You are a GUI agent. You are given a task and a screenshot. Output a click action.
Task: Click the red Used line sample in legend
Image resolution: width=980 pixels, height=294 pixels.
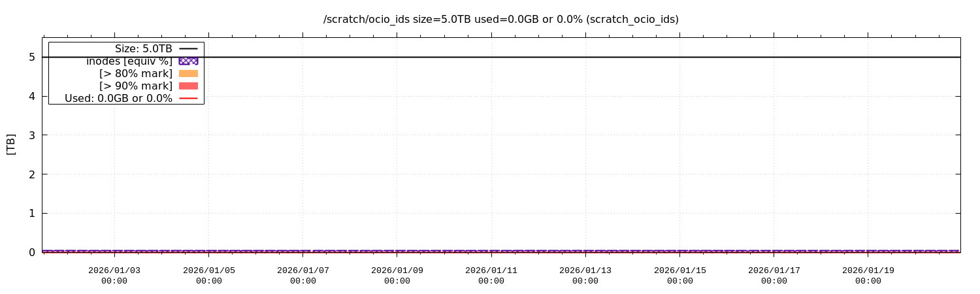click(x=188, y=99)
